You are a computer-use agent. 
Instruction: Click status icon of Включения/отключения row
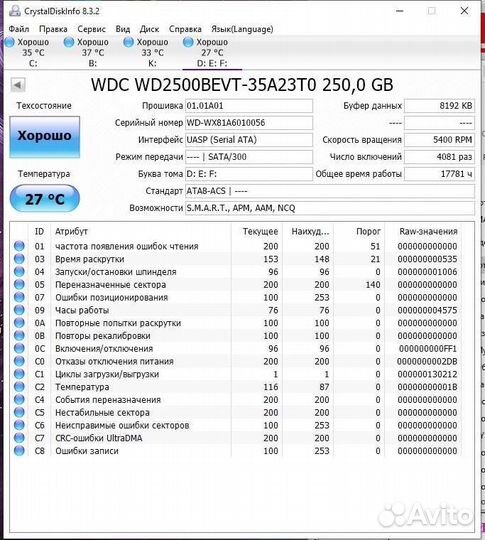[x=19, y=348]
